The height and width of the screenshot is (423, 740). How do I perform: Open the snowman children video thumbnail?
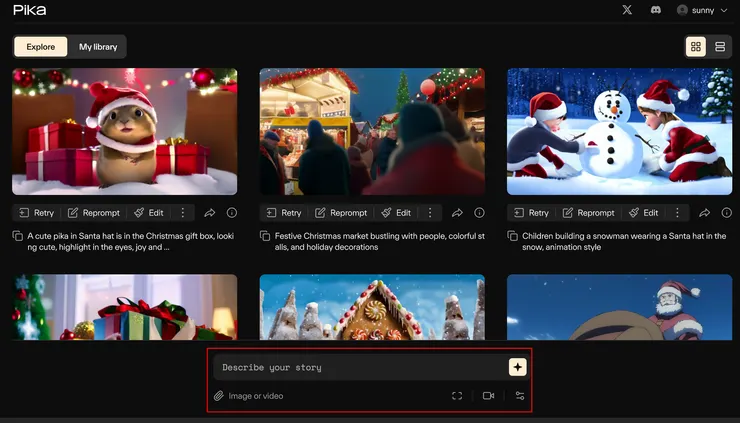(620, 132)
